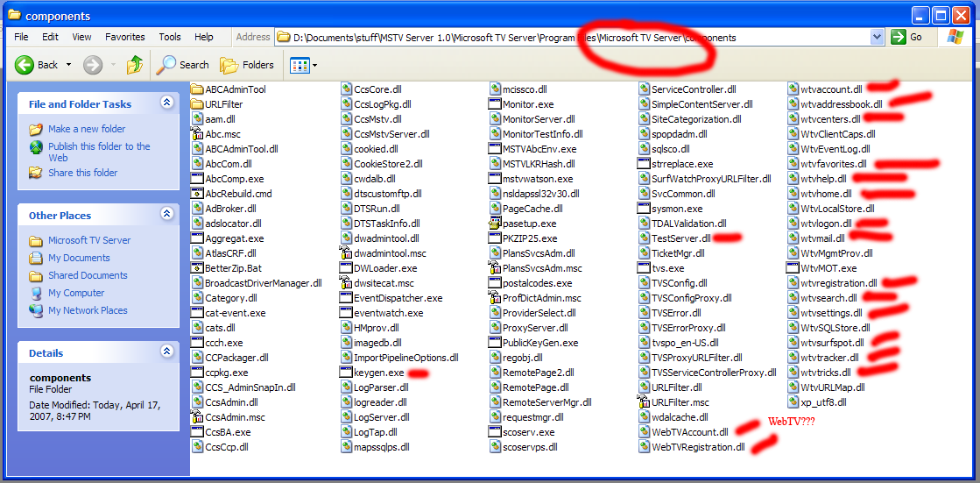Open the Tools menu
This screenshot has height=483, width=980.
[170, 38]
